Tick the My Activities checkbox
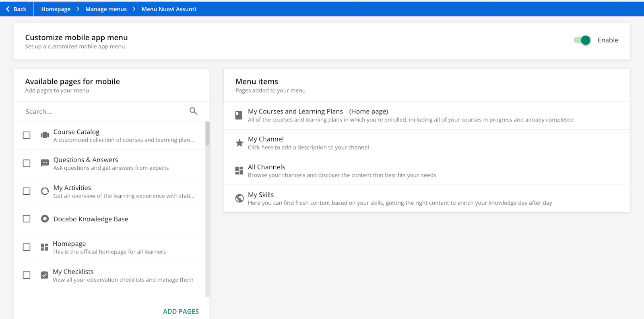 (x=27, y=191)
